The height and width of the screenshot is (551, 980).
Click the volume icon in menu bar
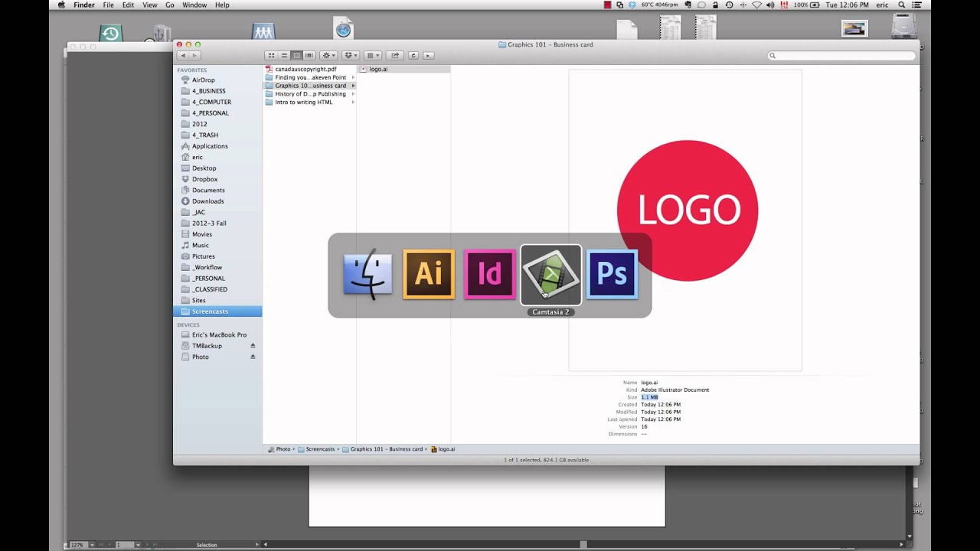771,5
